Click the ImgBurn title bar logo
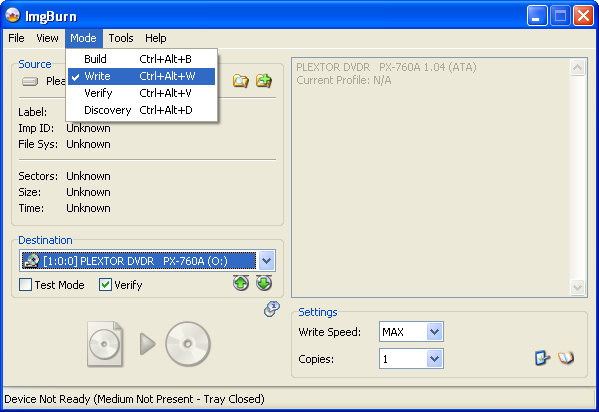This screenshot has width=599, height=412. point(13,16)
